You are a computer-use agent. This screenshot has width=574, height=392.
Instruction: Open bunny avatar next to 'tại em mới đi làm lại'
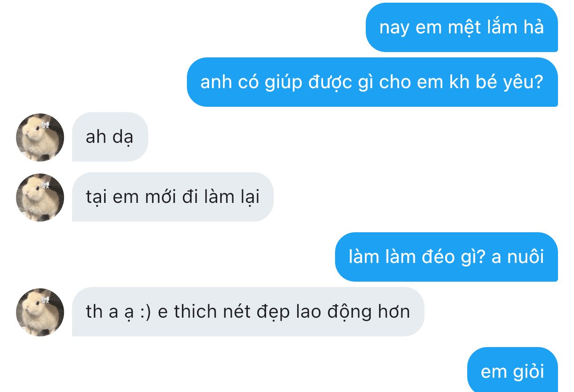click(40, 197)
